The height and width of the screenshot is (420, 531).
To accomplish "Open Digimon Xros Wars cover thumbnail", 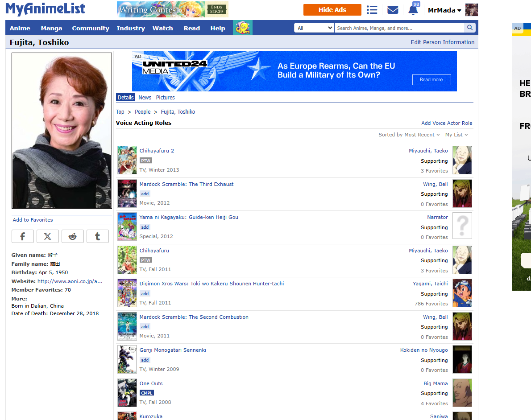I will (x=127, y=293).
